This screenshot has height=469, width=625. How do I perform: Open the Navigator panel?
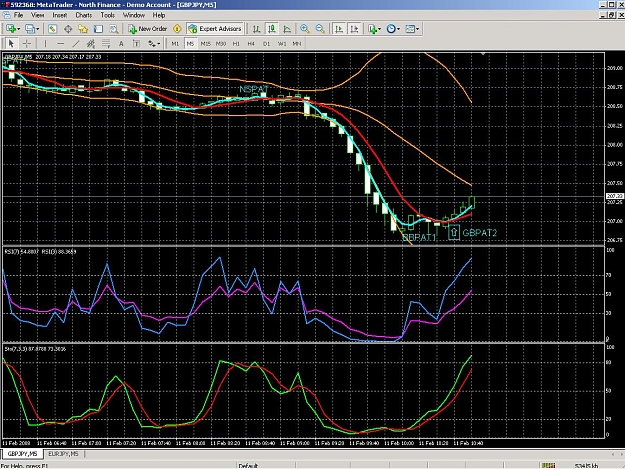pos(83,29)
